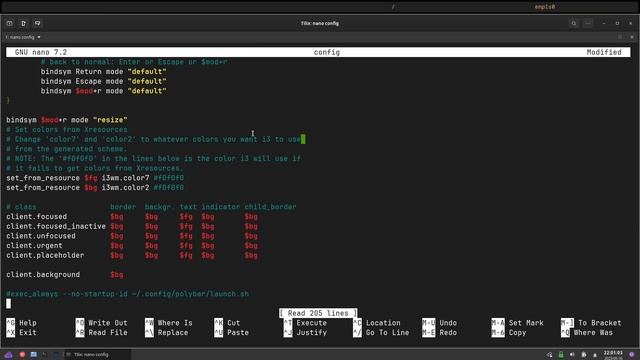Place cursor on 'bindsym Escape mode "default"' line
640x360 pixels.
(103, 81)
